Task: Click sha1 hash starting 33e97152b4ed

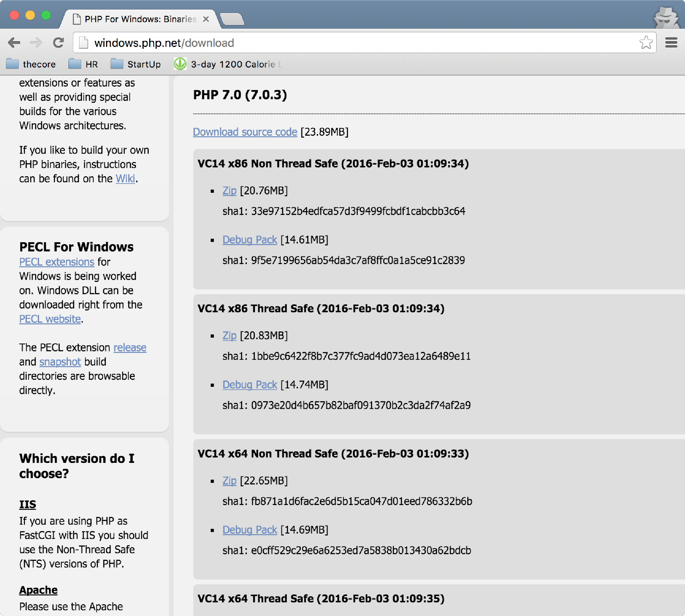Action: pos(358,211)
